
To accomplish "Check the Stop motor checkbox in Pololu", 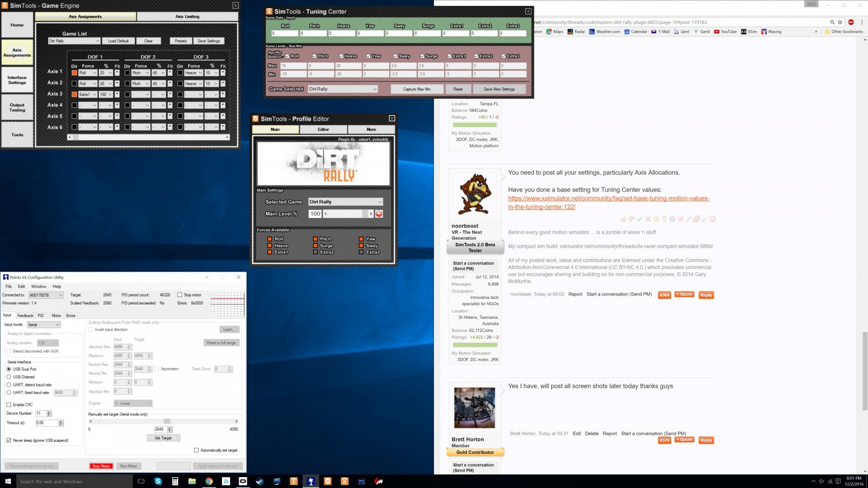I will (180, 295).
